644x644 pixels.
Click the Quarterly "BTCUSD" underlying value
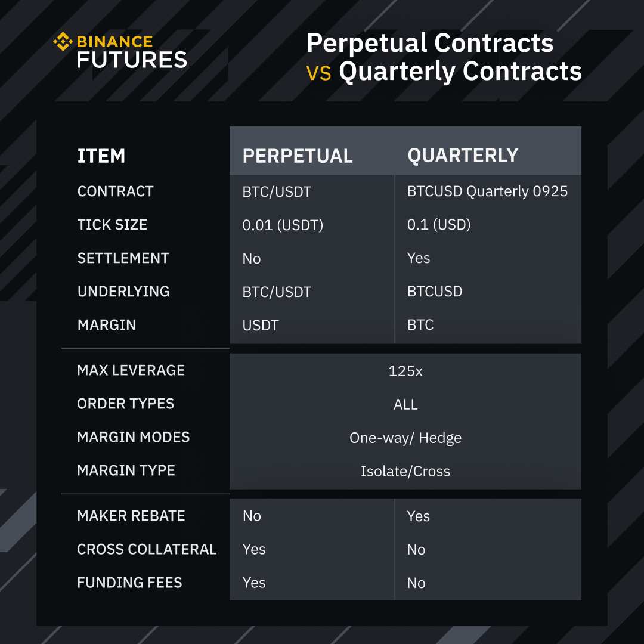coord(435,292)
